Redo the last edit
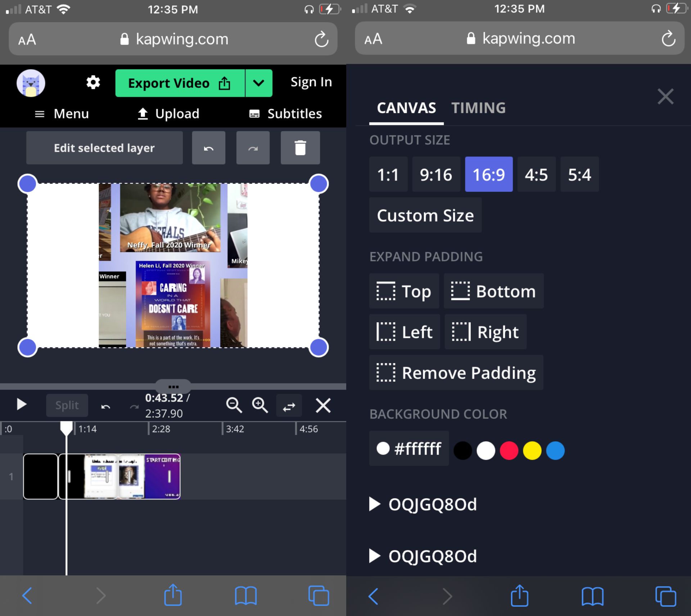Image resolution: width=691 pixels, height=616 pixels. (x=253, y=148)
